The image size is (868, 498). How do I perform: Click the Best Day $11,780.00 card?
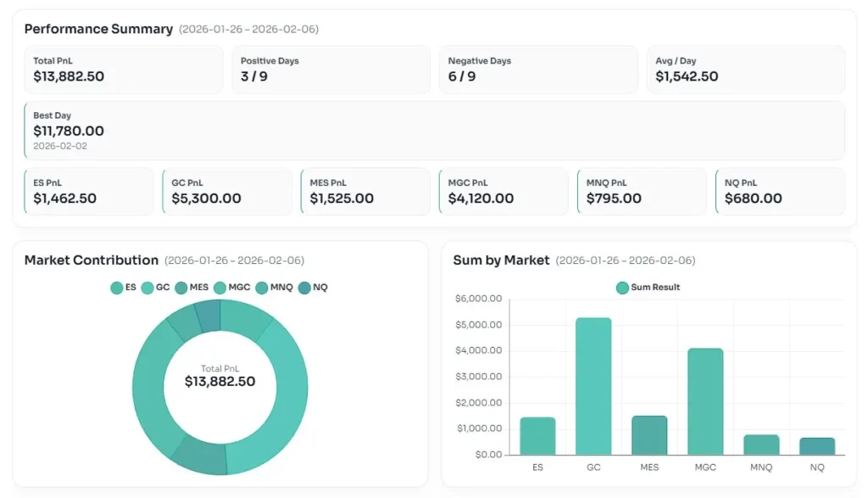coord(434,131)
